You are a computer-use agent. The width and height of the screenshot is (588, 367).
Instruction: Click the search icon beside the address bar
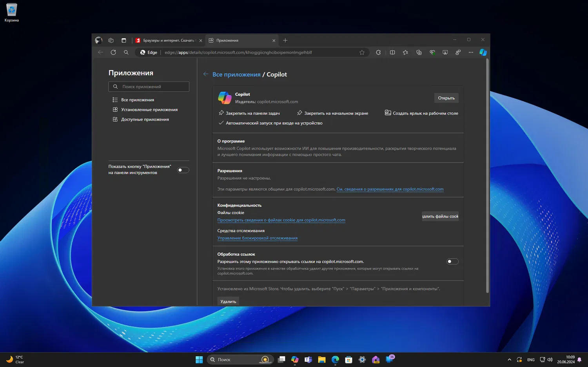[126, 52]
